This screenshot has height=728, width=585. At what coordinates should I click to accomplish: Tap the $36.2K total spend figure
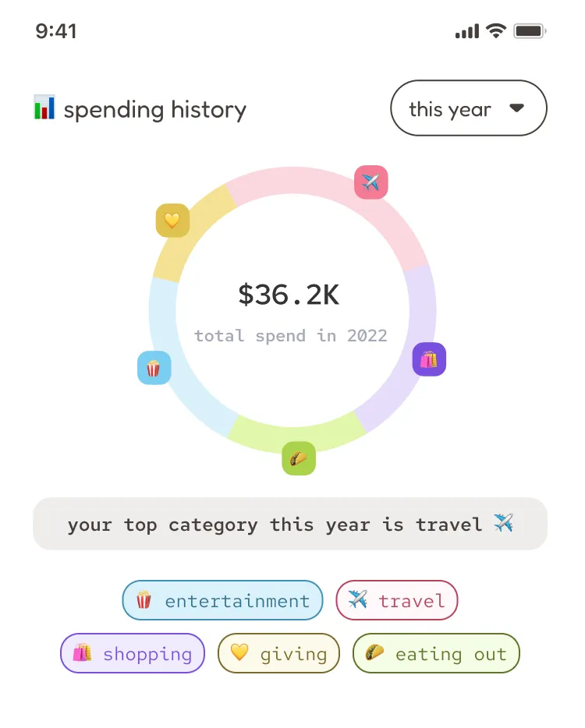coord(289,295)
